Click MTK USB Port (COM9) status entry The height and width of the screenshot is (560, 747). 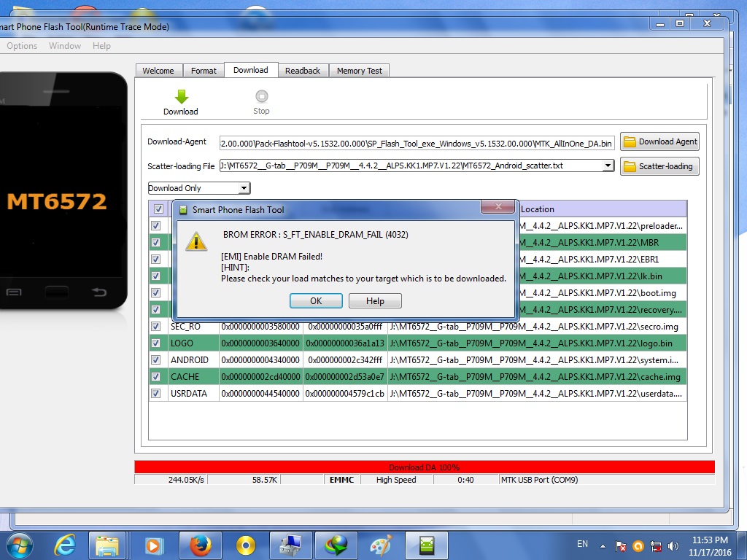pos(539,480)
